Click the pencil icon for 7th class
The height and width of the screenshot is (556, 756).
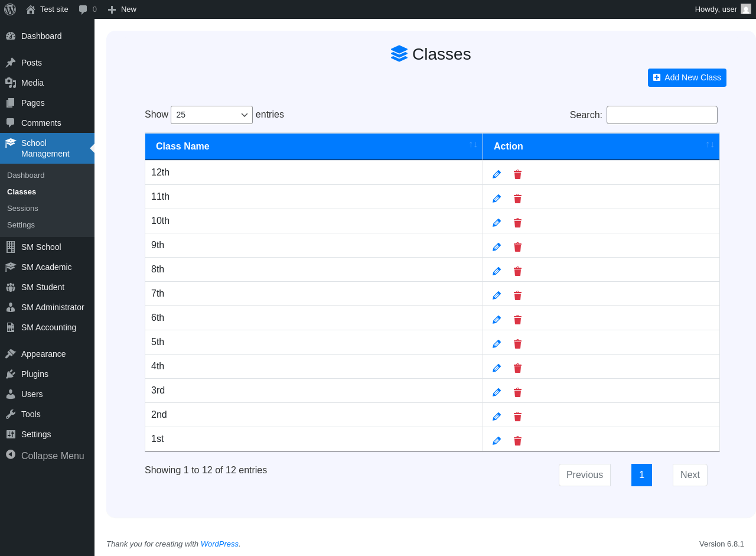pyautogui.click(x=497, y=295)
